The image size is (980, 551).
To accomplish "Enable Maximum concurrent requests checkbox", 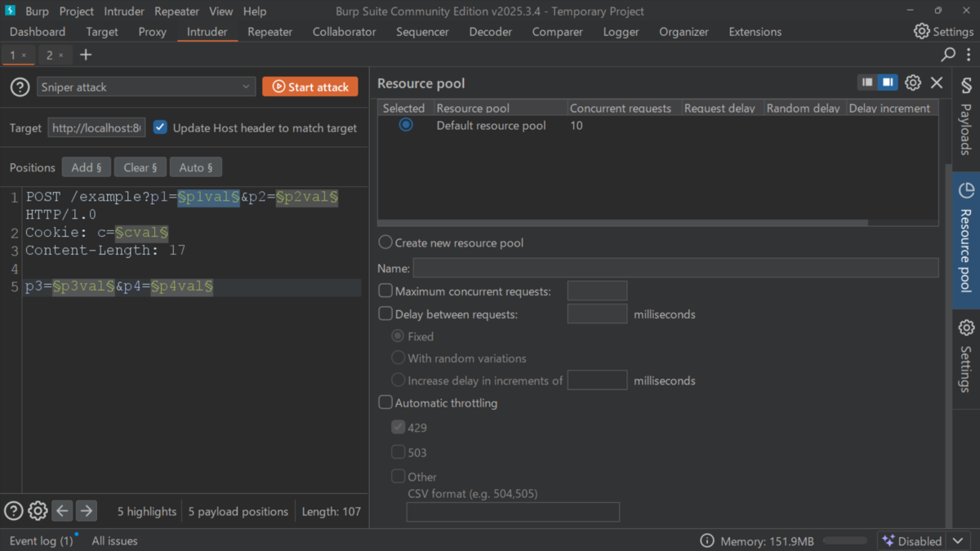I will [x=385, y=291].
